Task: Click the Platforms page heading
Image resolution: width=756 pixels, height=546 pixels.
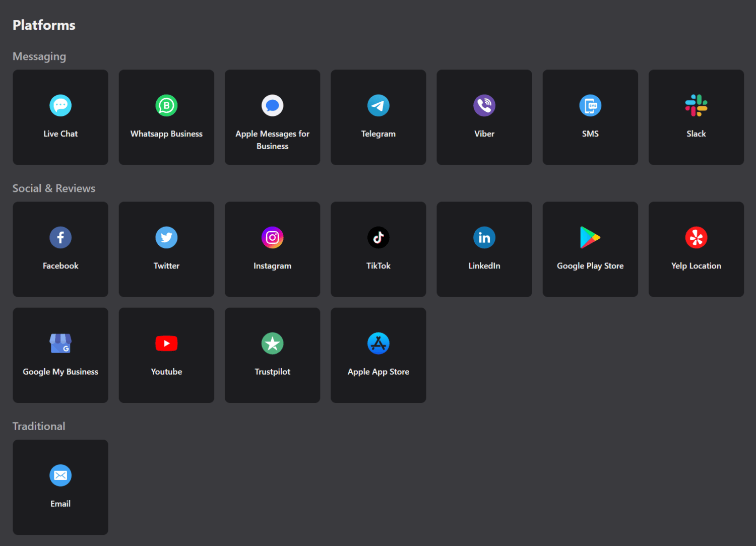Action: coord(44,25)
